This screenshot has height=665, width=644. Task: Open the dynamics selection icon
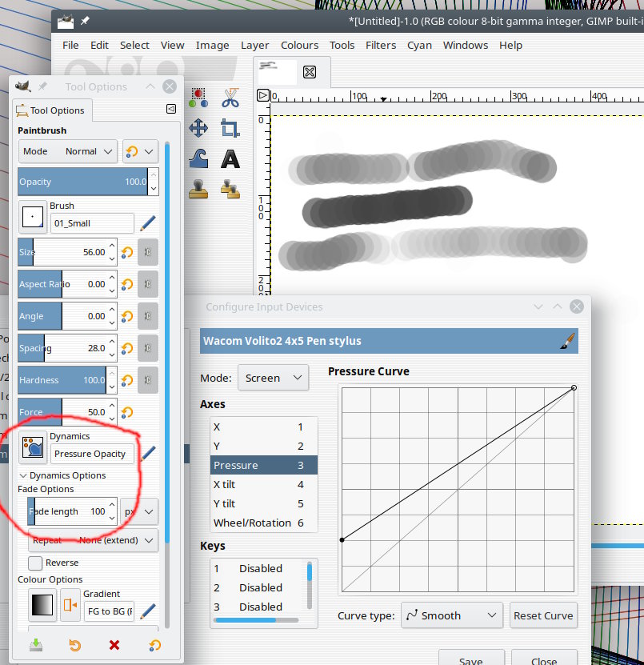coord(33,447)
